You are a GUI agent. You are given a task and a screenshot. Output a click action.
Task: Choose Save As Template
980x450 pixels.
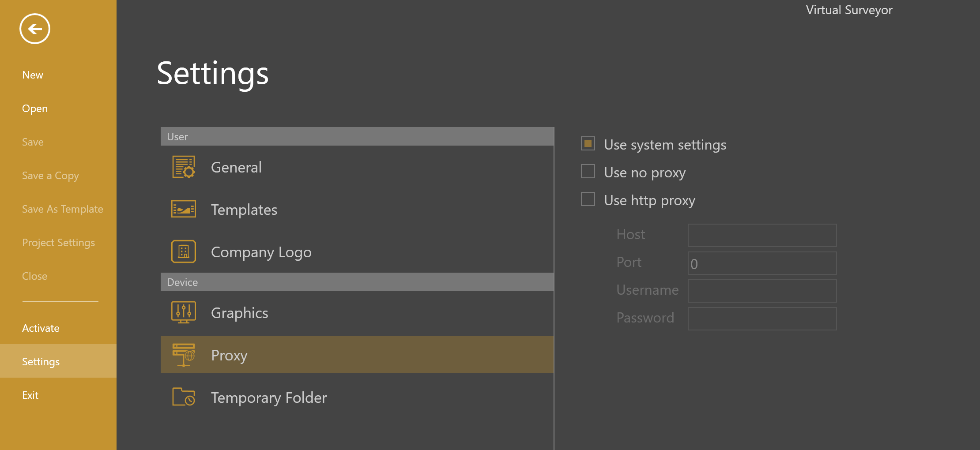click(63, 209)
